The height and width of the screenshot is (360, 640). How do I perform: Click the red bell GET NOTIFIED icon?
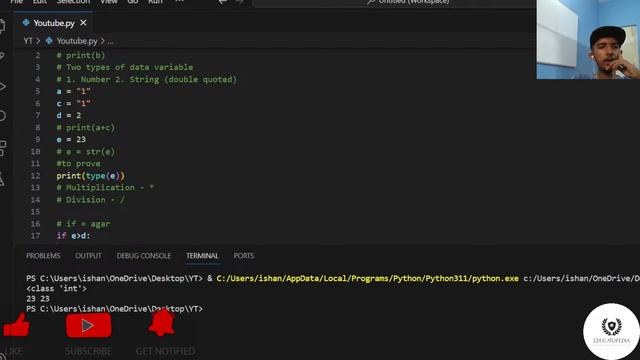click(x=162, y=322)
